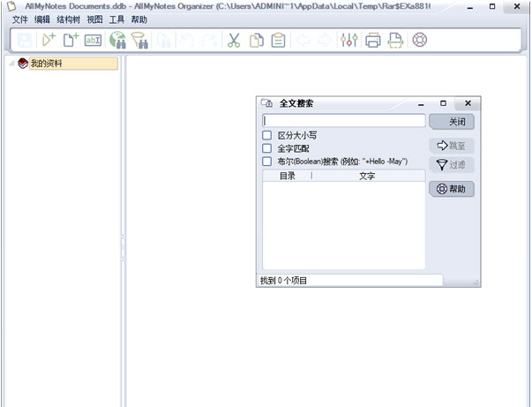Click the Paste clipboard toolbar icon

(x=278, y=40)
